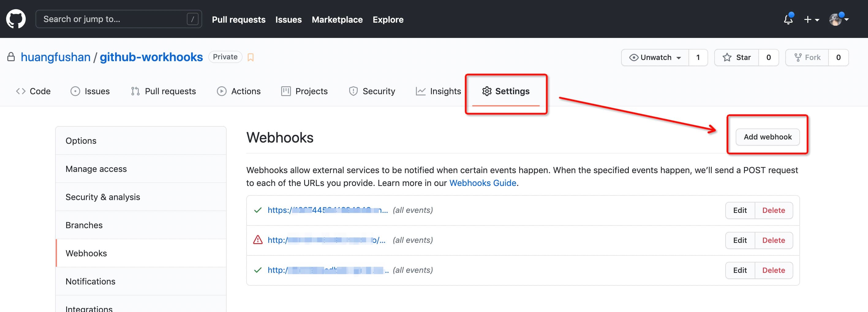The image size is (868, 312).
Task: Open Pull requests in top navigation
Action: (239, 20)
